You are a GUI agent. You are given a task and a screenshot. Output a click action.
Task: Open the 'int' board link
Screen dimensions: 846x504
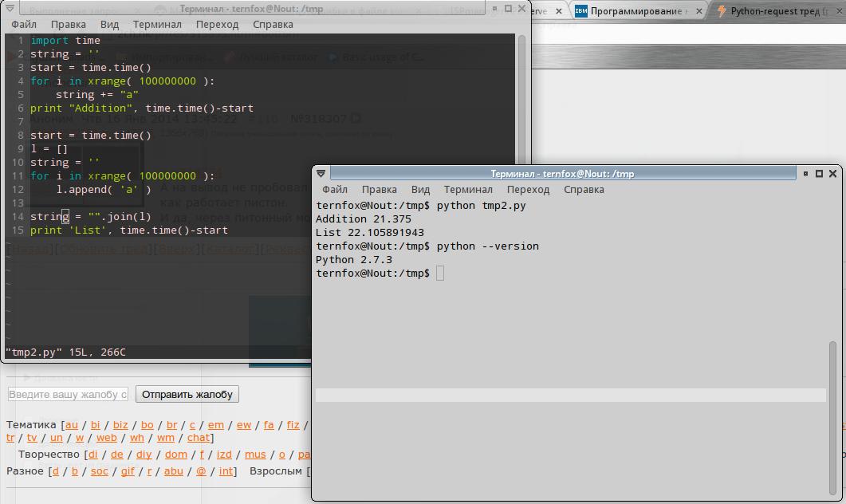click(x=226, y=471)
